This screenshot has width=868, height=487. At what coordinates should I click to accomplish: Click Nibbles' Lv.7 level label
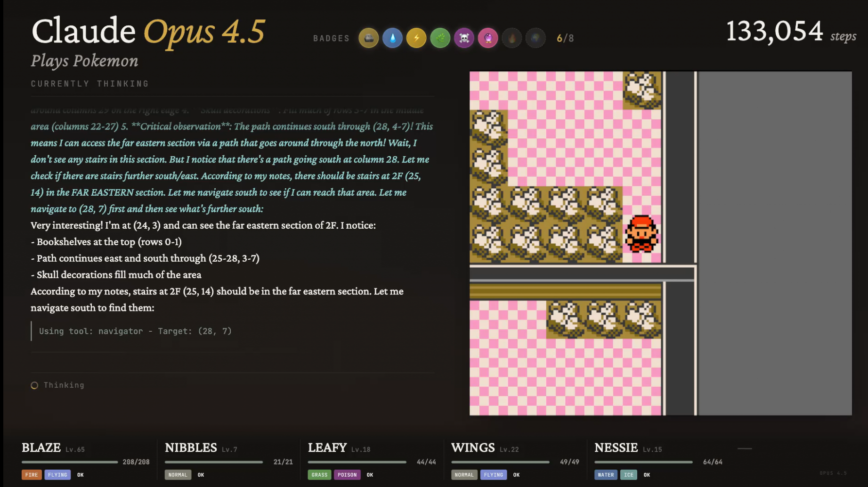click(229, 449)
